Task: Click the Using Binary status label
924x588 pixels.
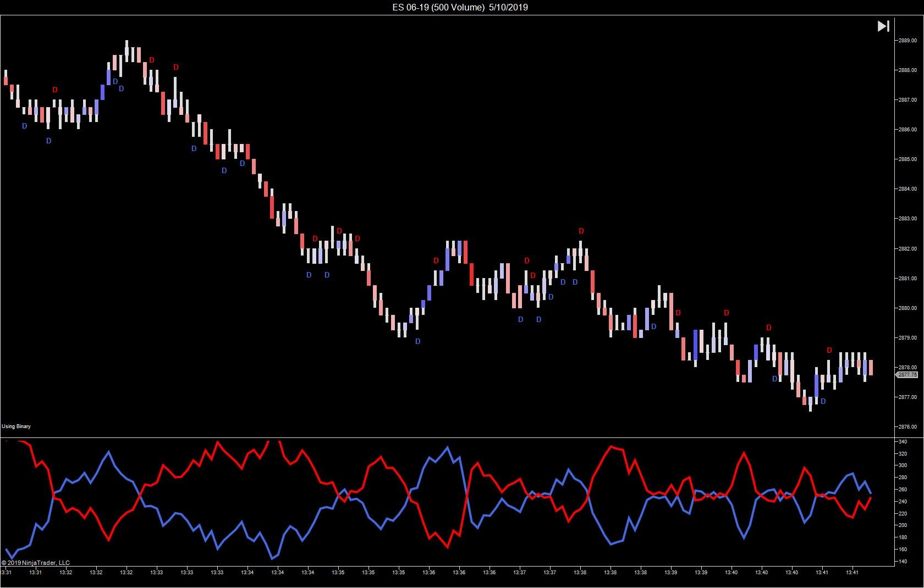Action: pyautogui.click(x=16, y=426)
